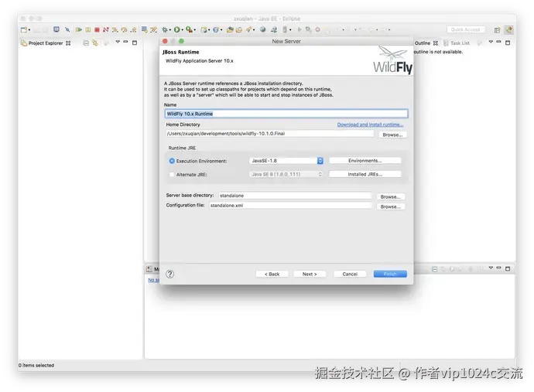Viewport: 534px width, 392px height.
Task: Click the Configuration file standalone.xml field
Action: [290, 206]
